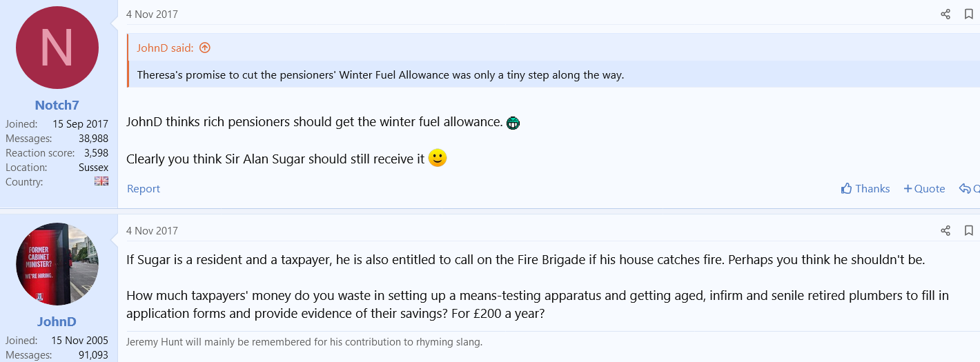The image size is (980, 362).
Task: Click share icon on JohnD's post
Action: coord(945,231)
